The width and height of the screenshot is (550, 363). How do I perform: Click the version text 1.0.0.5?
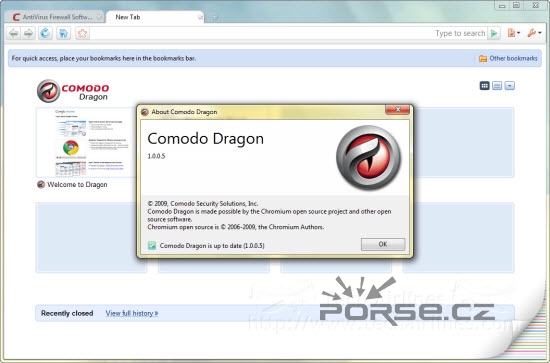156,156
